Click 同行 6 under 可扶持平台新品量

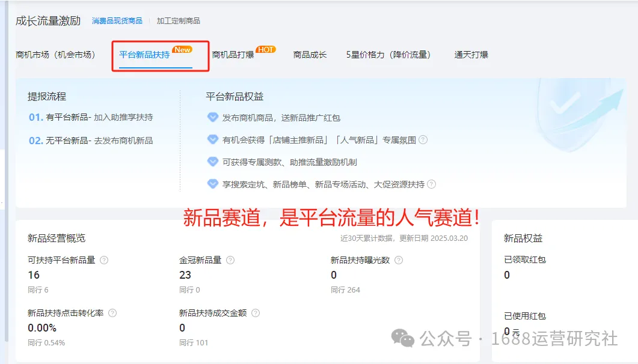click(x=38, y=290)
